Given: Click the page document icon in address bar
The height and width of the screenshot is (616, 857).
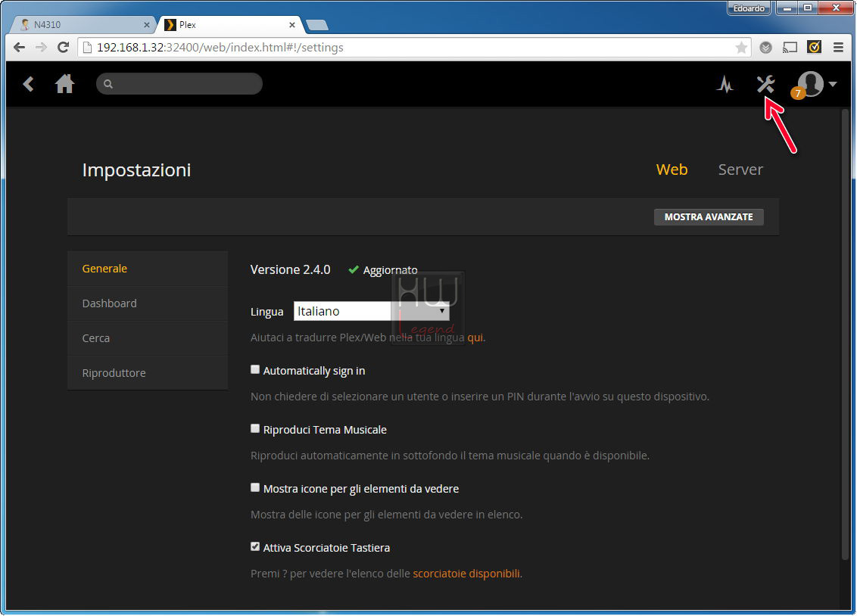Looking at the screenshot, I should [x=87, y=48].
